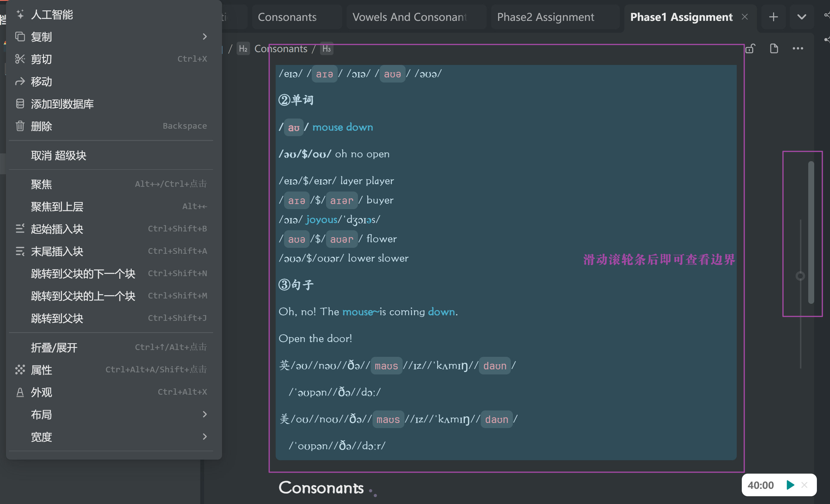
Task: Select 取消 超级块 menu entry
Action: coord(59,155)
